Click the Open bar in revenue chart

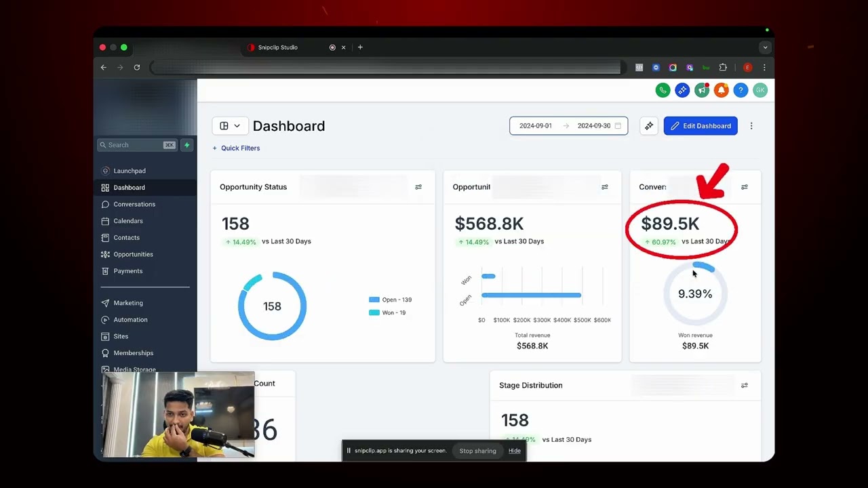click(531, 295)
